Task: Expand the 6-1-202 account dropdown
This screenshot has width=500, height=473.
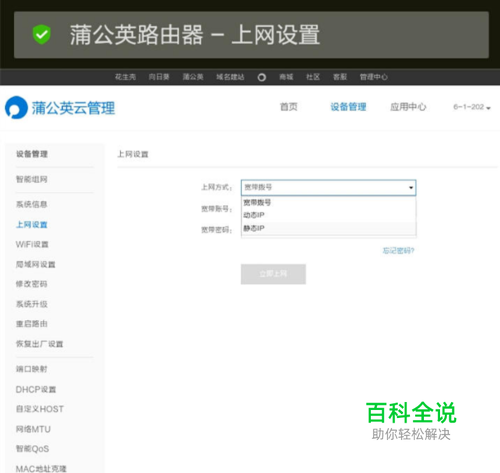Action: (472, 107)
